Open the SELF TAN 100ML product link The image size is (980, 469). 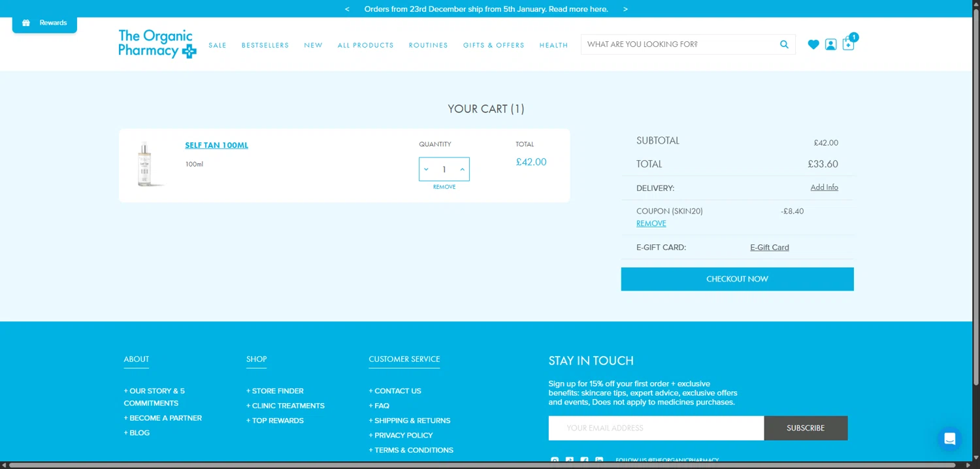(x=216, y=145)
